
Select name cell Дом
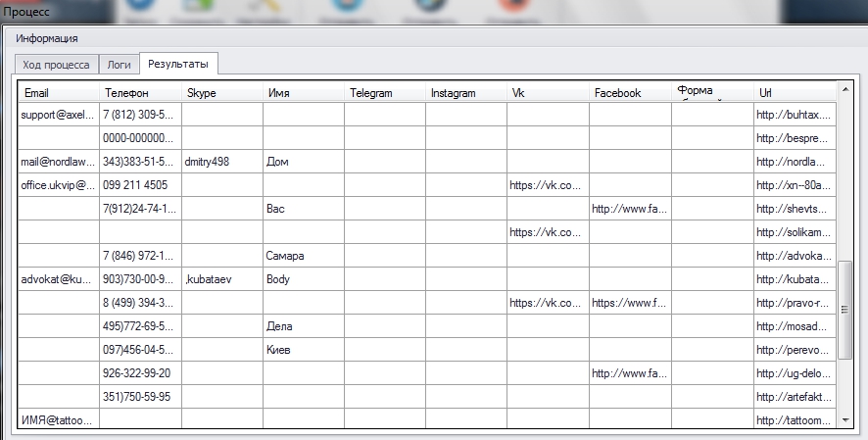pos(304,162)
